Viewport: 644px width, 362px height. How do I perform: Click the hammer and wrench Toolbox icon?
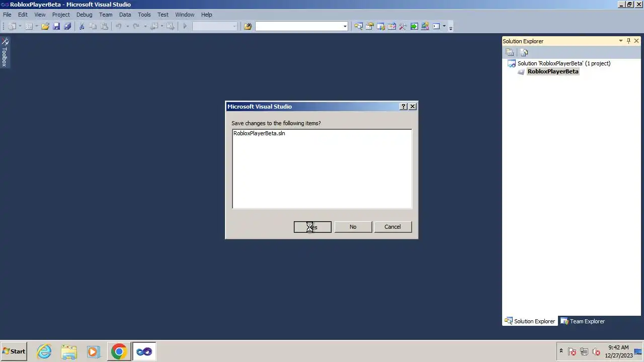[403, 26]
